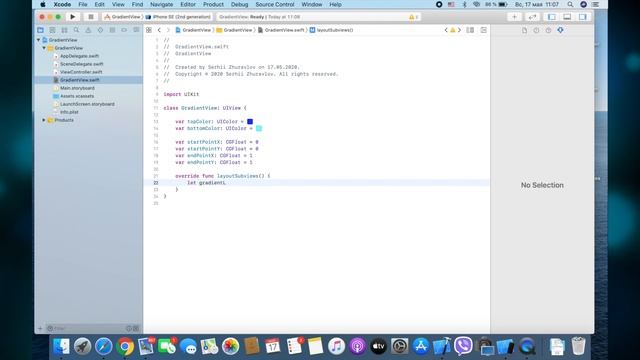Image resolution: width=640 pixels, height=360 pixels.
Task: Open the GradientView project breadcrumb
Action: [193, 30]
